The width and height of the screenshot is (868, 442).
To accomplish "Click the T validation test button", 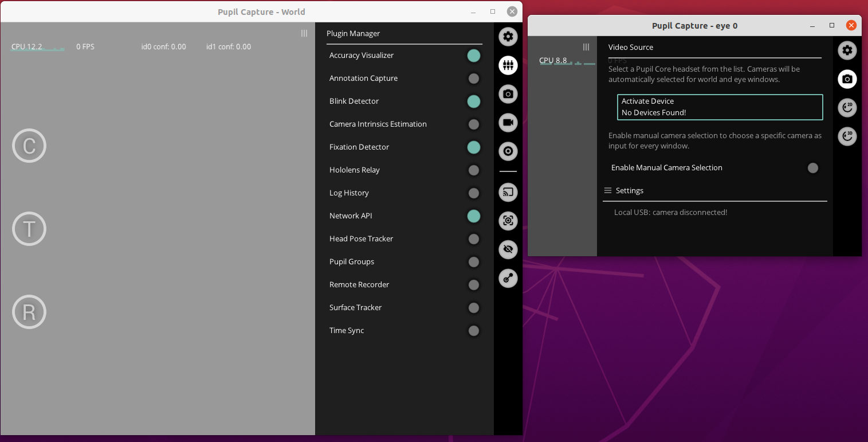I will [29, 229].
